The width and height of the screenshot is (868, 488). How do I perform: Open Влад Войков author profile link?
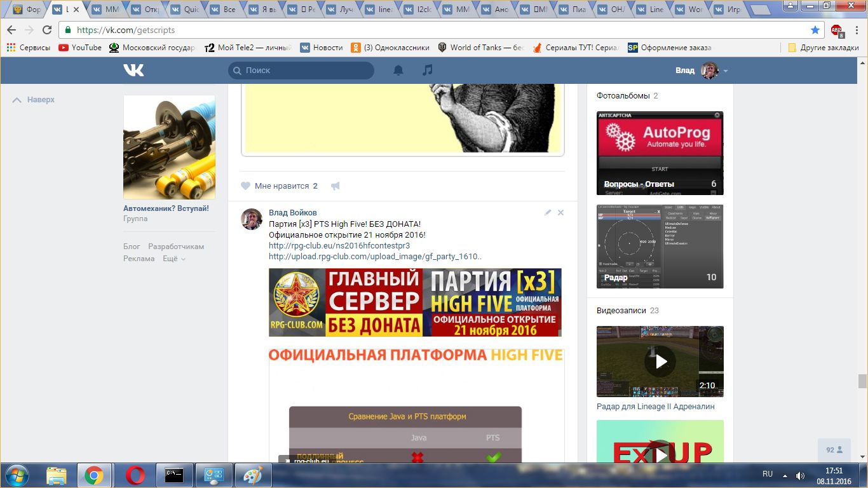[x=292, y=212]
